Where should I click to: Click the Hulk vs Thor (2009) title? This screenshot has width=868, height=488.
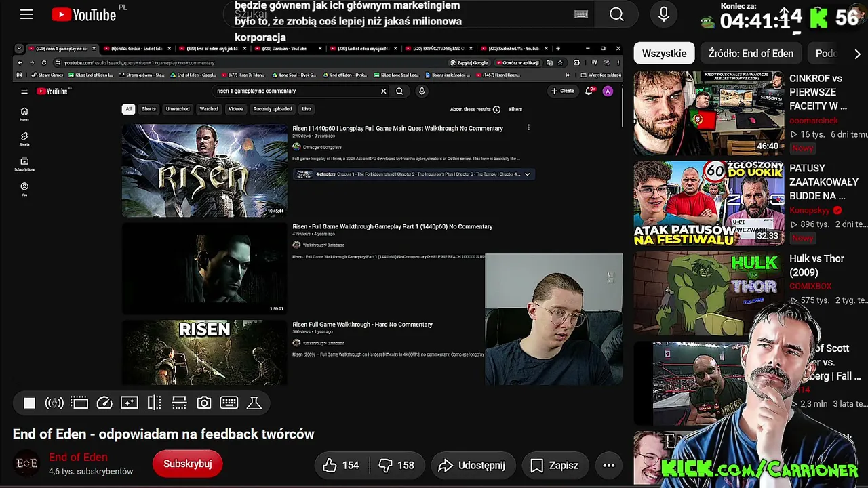pos(816,266)
